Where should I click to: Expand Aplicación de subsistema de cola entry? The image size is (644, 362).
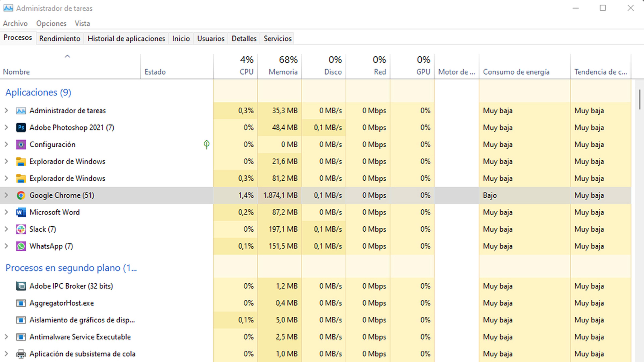(6, 354)
